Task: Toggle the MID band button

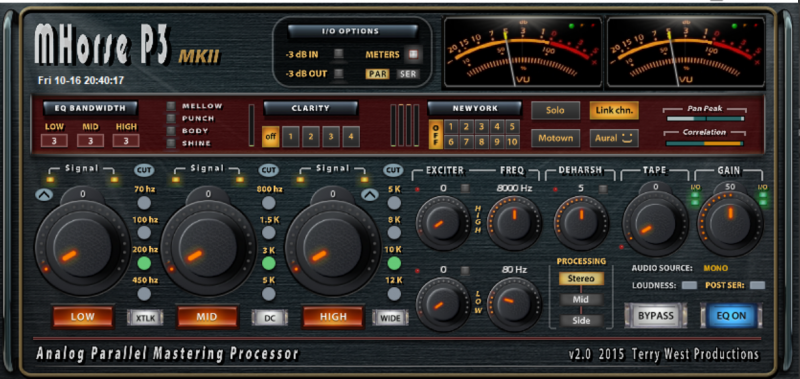Action: 208,317
